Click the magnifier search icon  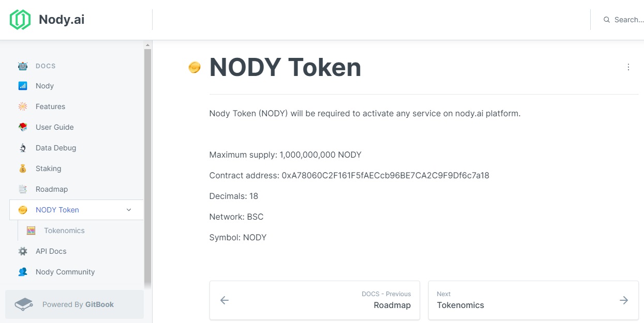click(607, 20)
